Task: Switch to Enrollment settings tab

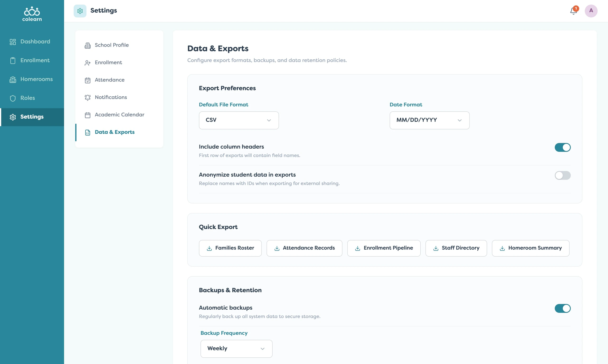Action: 119,62
